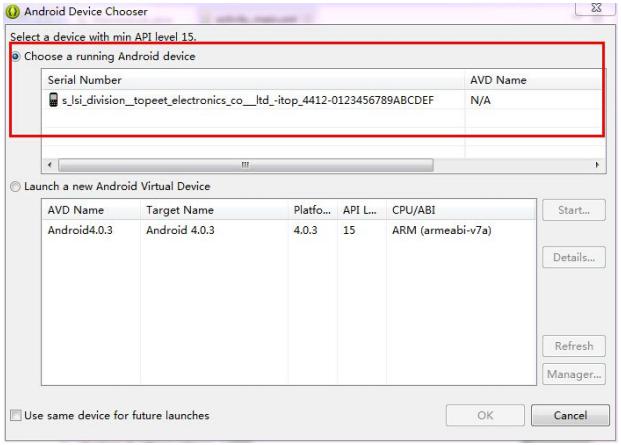
Task: Click the API level 15 cell
Action: tap(349, 230)
